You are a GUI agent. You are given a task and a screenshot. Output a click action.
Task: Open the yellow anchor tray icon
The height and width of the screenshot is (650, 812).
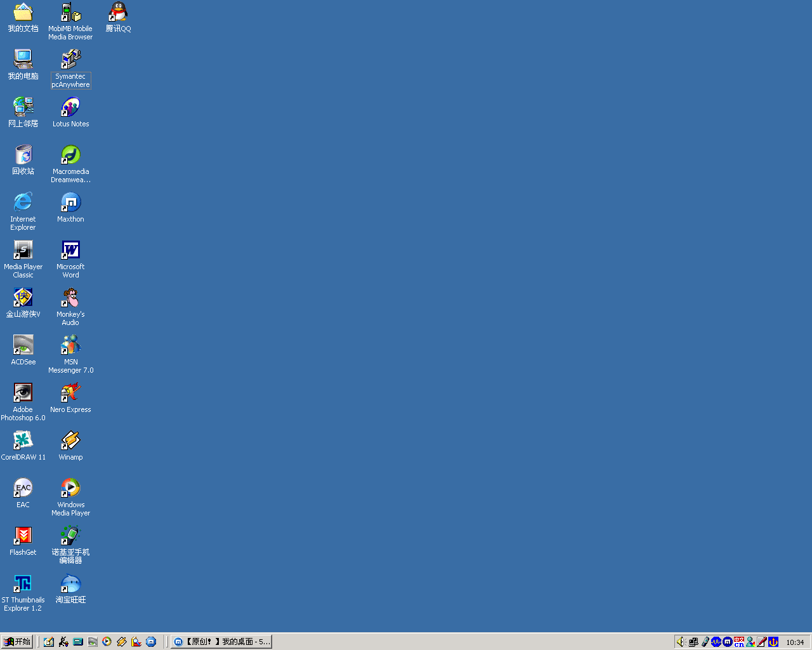click(773, 642)
